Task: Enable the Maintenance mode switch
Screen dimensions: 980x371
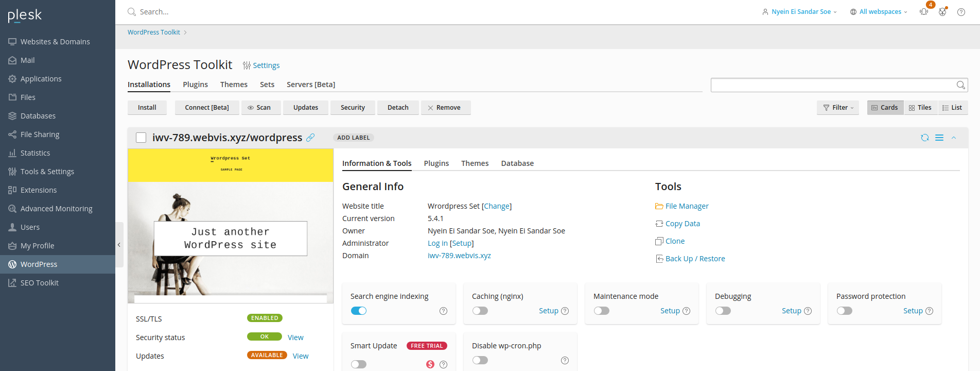Action: point(601,311)
